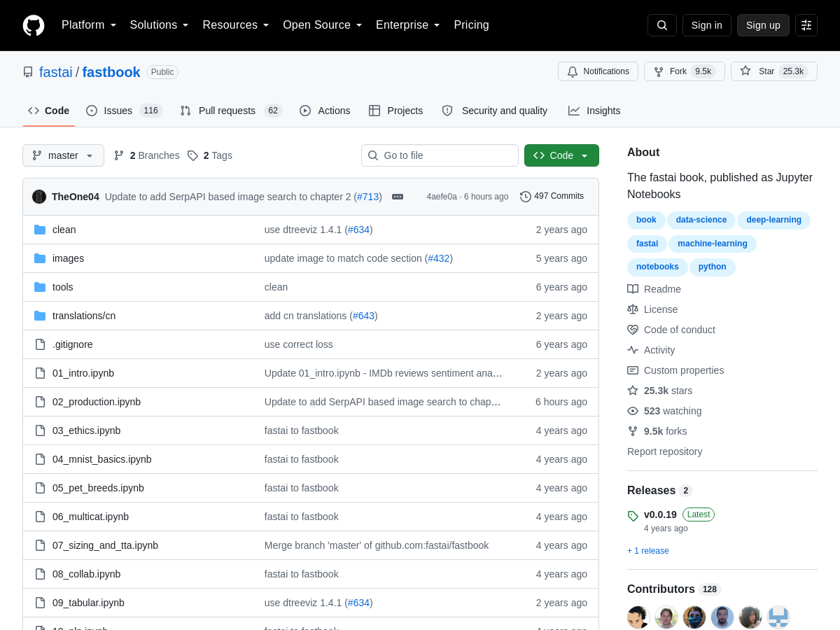Open pull request #634 in clean row
840x630 pixels.
point(358,230)
